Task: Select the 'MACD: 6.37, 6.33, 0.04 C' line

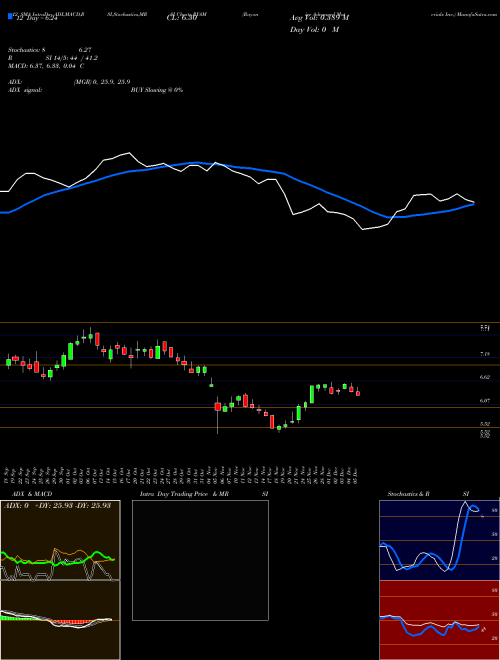Action: point(46,66)
